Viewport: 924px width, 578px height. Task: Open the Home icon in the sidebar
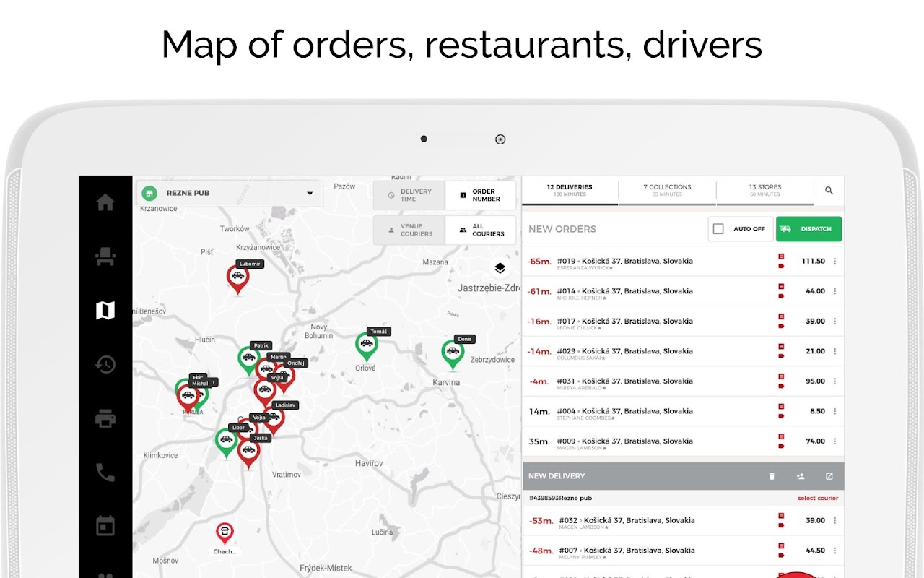click(105, 202)
